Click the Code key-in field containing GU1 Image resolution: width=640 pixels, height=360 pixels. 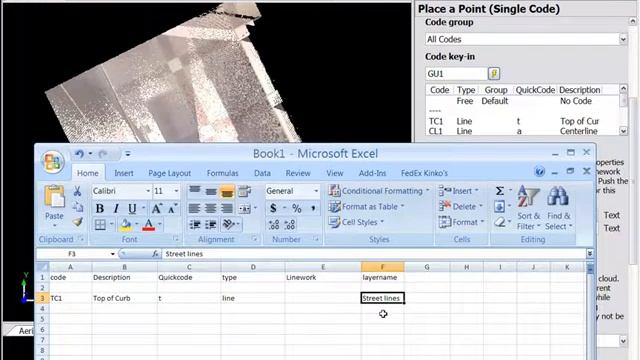tap(456, 74)
